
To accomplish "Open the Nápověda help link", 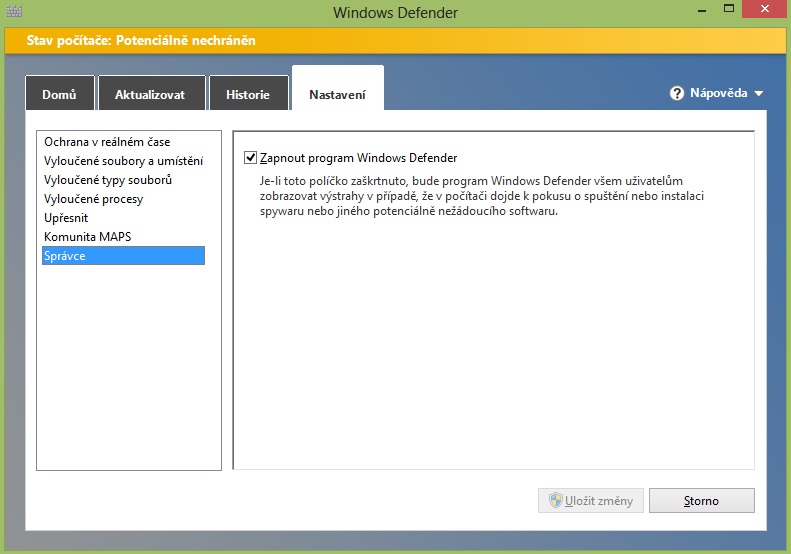I will (718, 93).
